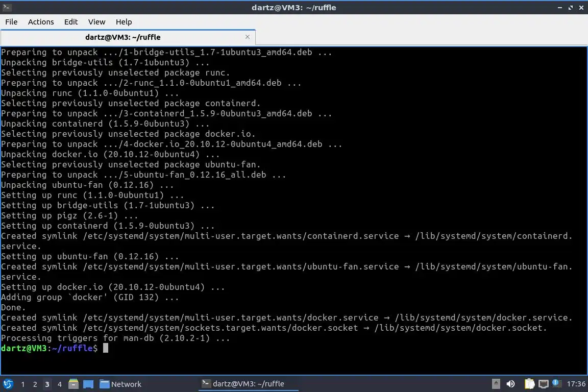The image size is (588, 392).
Task: Click 'Setting up docker.io (20.10.12-0ubuntu4)' line
Action: (x=113, y=287)
